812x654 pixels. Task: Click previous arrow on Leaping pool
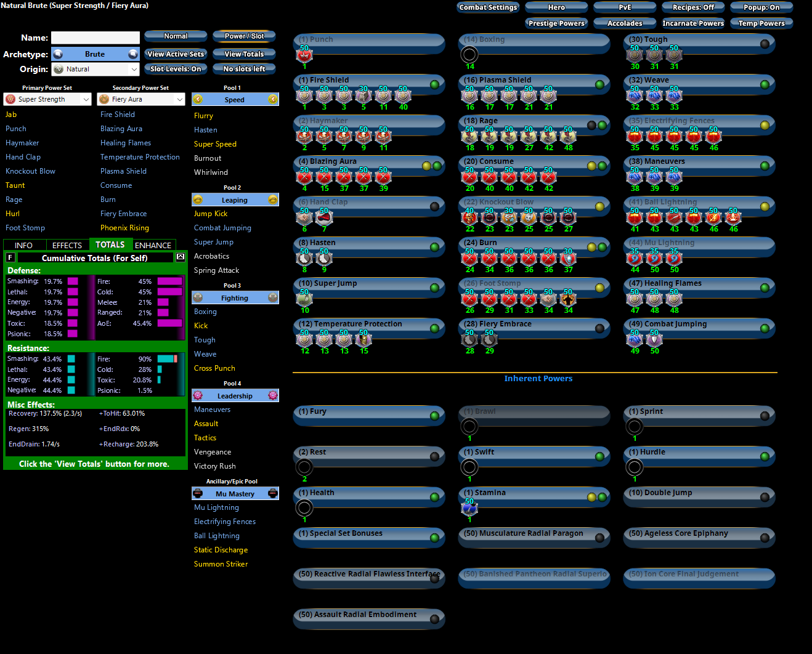pyautogui.click(x=198, y=200)
